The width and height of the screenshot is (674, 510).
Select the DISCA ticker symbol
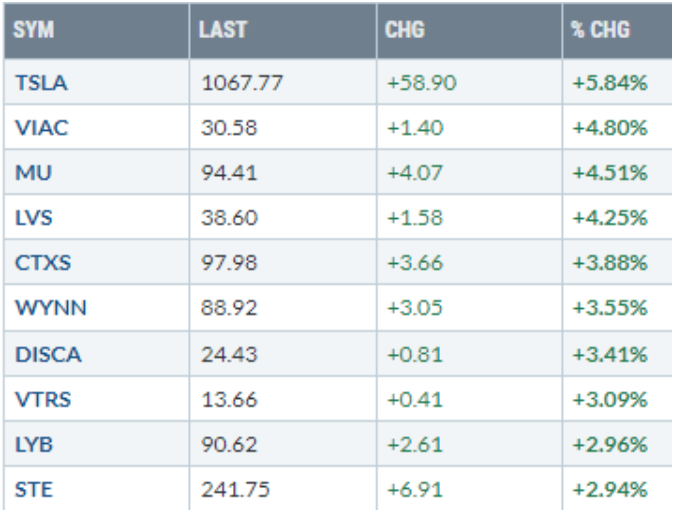(x=47, y=354)
